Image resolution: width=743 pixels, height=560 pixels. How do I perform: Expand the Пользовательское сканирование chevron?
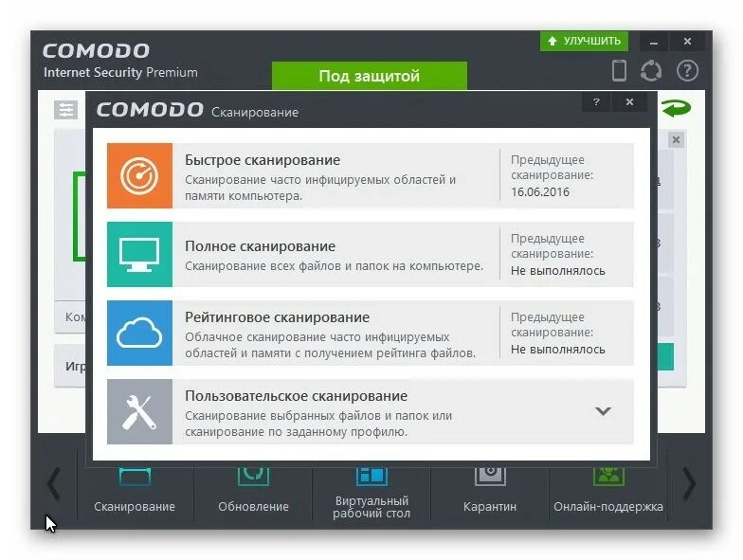pyautogui.click(x=603, y=411)
